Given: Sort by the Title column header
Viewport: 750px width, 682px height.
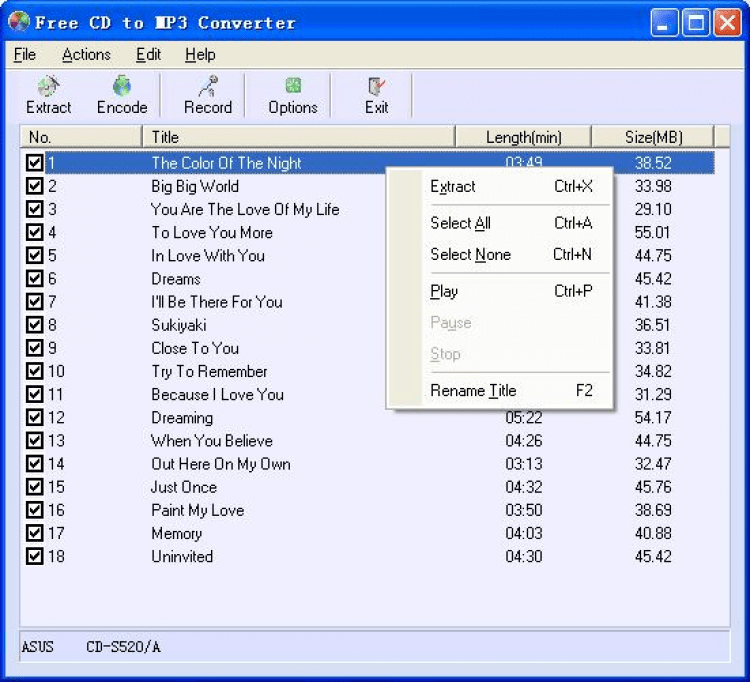Looking at the screenshot, I should click(x=298, y=138).
